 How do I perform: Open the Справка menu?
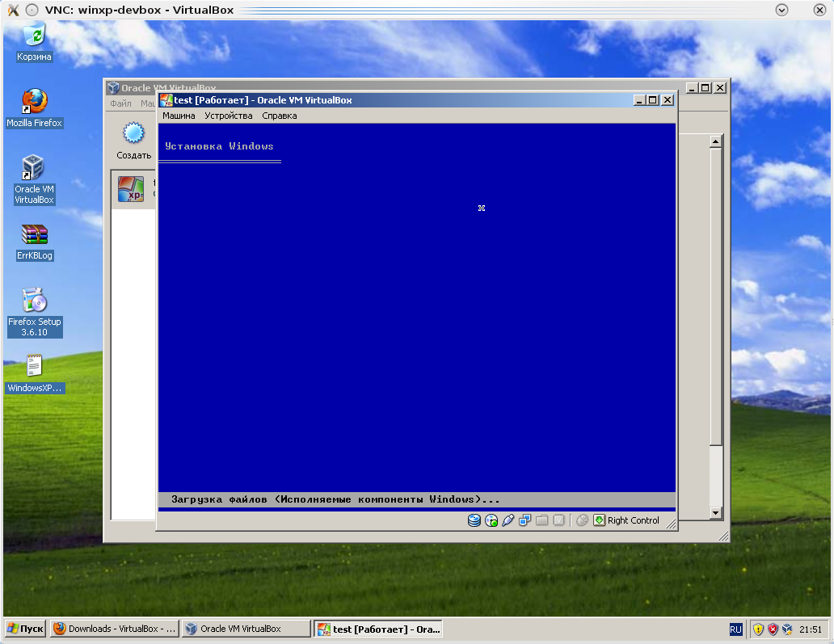[280, 116]
